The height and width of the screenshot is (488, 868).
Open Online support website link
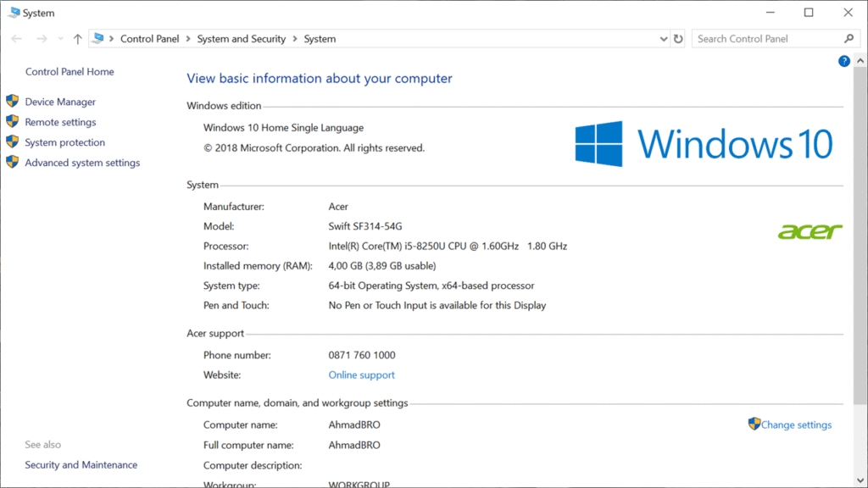[361, 374]
